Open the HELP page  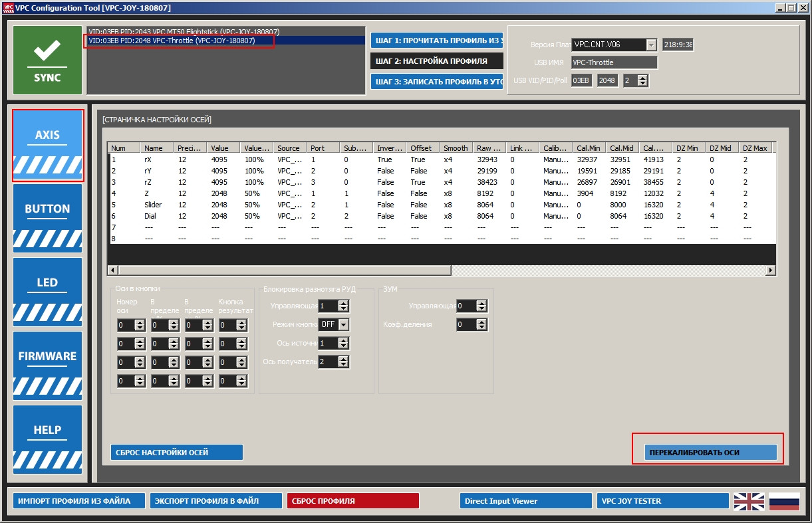pos(47,441)
